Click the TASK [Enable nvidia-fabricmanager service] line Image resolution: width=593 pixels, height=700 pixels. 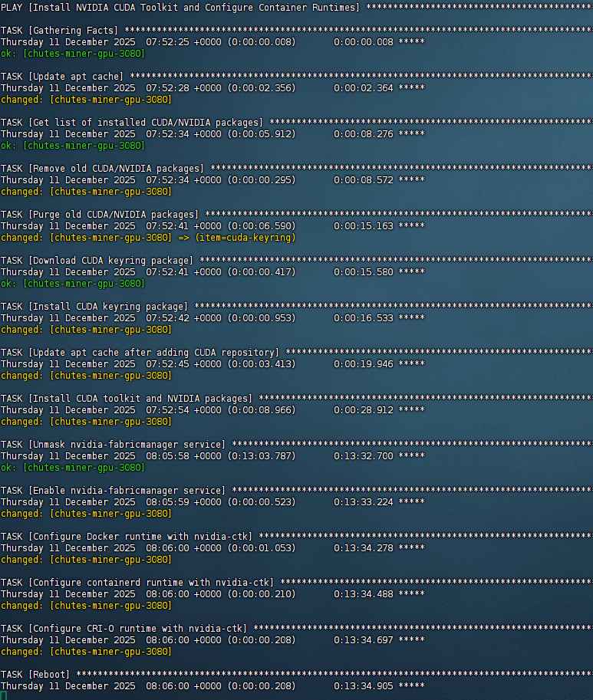114,491
